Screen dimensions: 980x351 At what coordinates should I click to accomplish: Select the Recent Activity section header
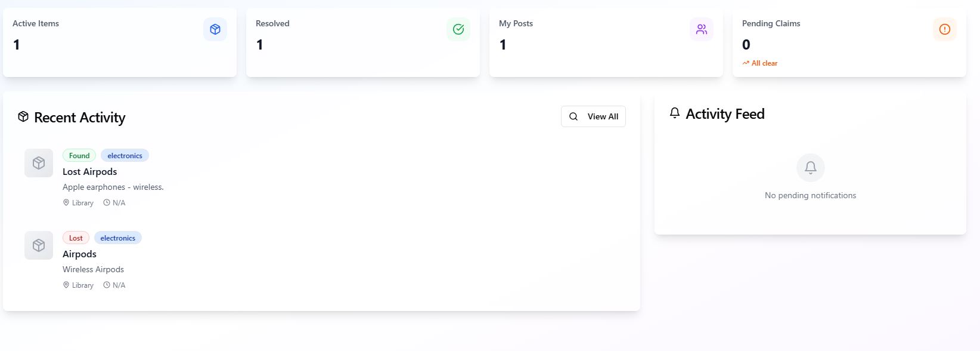coord(79,117)
